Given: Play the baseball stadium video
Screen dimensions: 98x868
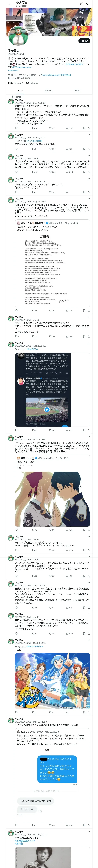Looking at the screenshot, I should point(47,410).
